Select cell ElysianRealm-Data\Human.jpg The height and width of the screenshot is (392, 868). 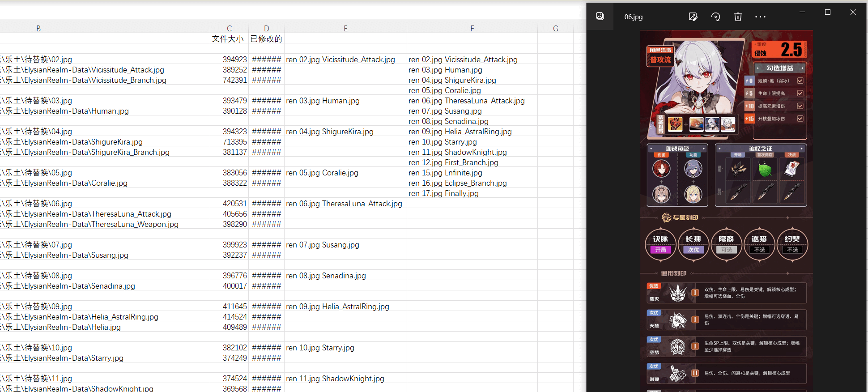tap(105, 111)
